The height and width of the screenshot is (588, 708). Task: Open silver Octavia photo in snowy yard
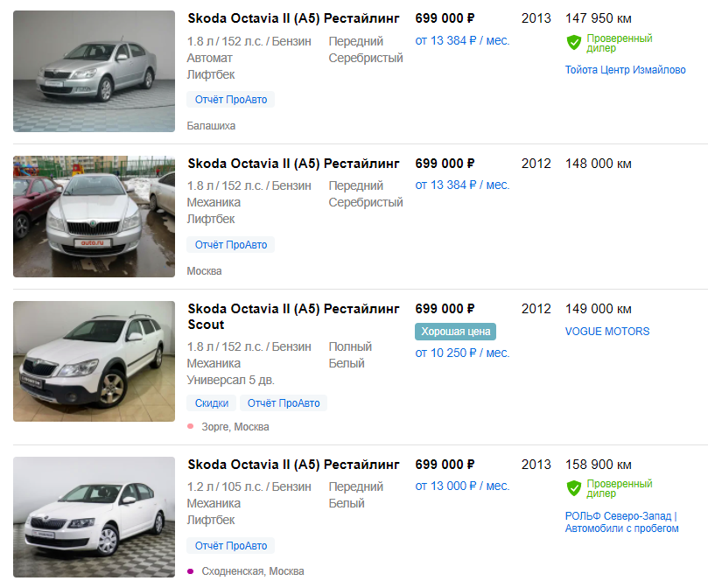pos(94,216)
